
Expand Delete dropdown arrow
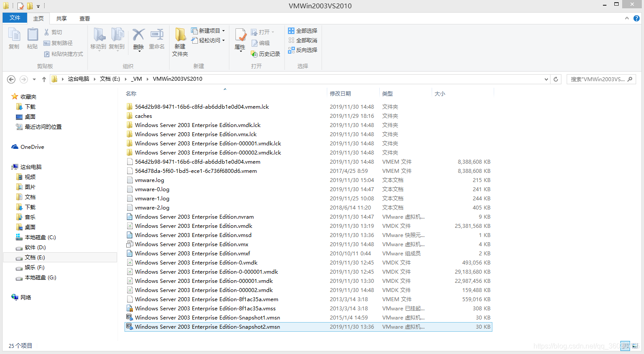click(x=139, y=52)
